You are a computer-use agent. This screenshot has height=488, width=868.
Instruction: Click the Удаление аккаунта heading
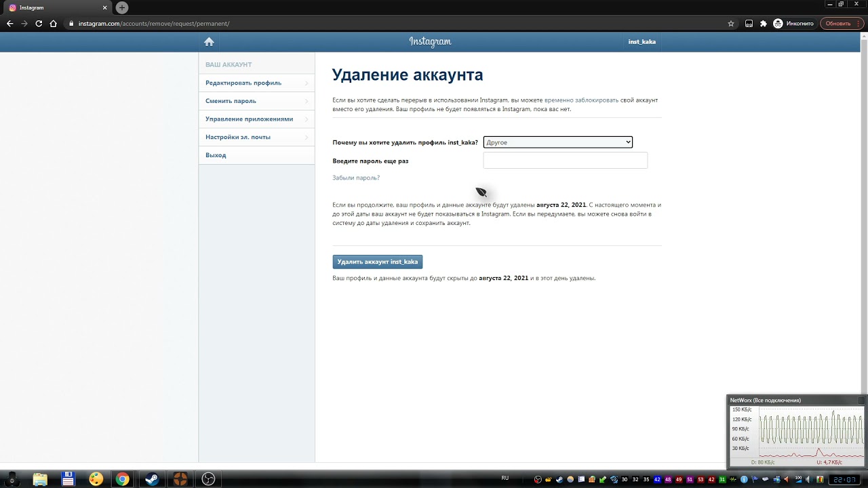coord(408,75)
